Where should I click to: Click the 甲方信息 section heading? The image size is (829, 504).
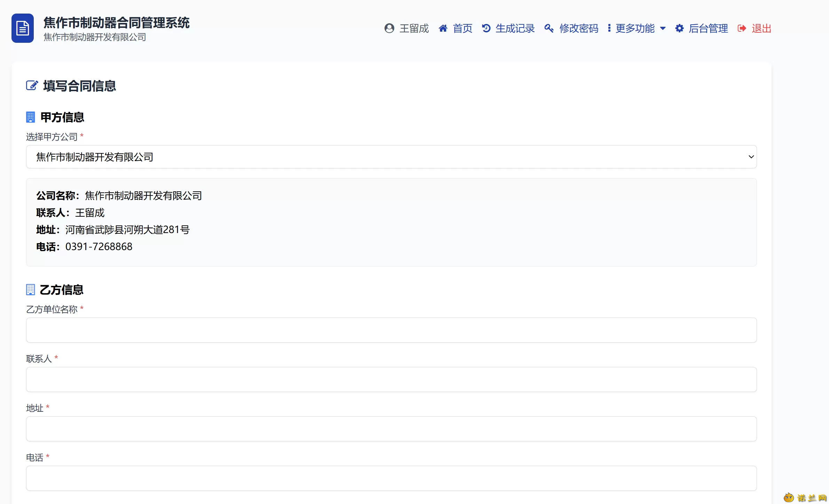62,117
